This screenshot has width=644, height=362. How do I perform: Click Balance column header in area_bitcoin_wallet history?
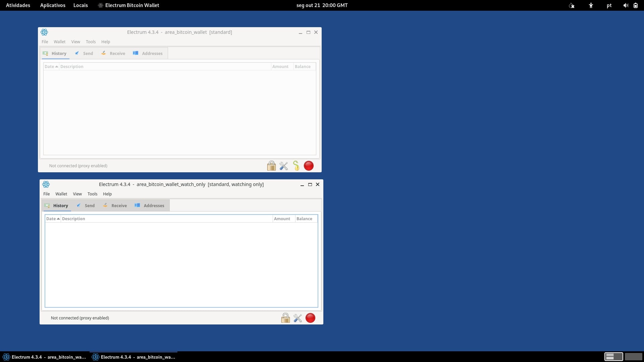(305, 67)
